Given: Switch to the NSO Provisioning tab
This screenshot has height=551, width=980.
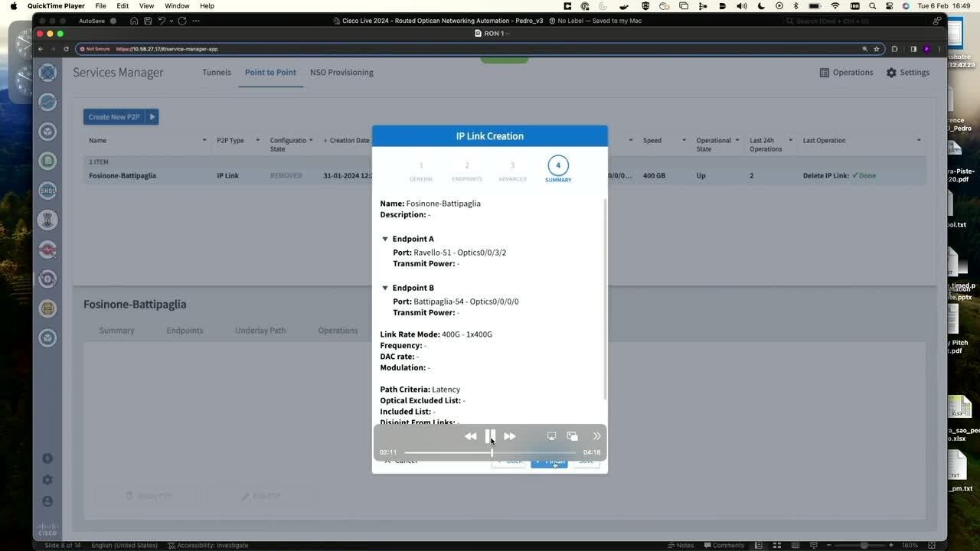Looking at the screenshot, I should click(341, 72).
